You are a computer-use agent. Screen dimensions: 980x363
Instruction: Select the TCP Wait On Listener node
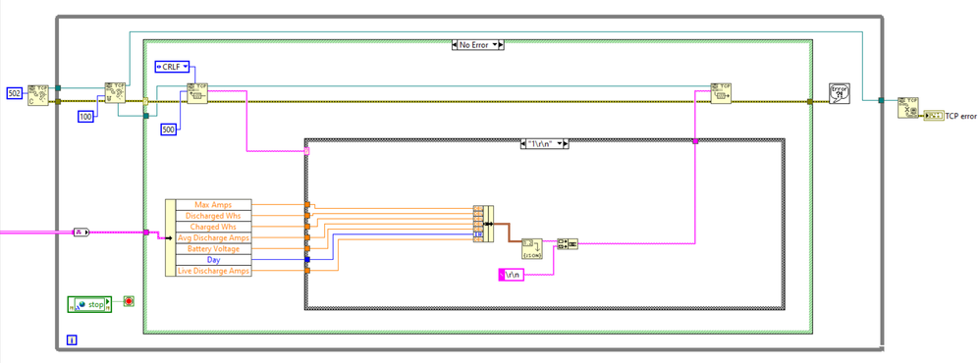point(114,92)
